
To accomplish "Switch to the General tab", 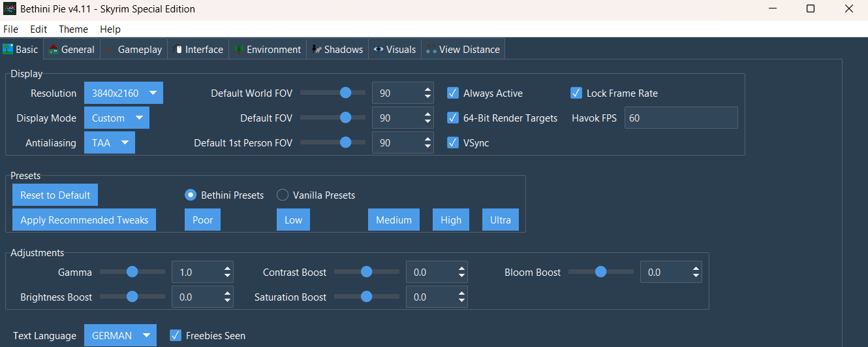I will point(72,49).
